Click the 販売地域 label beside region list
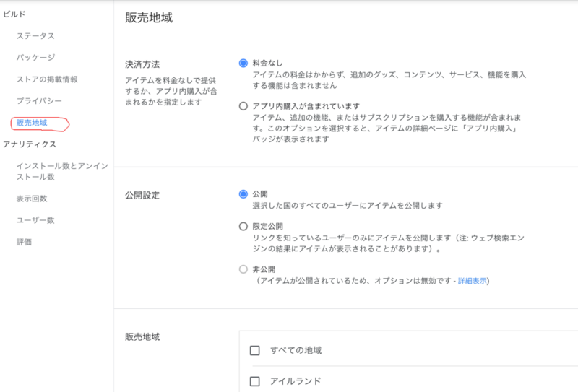 [x=142, y=336]
